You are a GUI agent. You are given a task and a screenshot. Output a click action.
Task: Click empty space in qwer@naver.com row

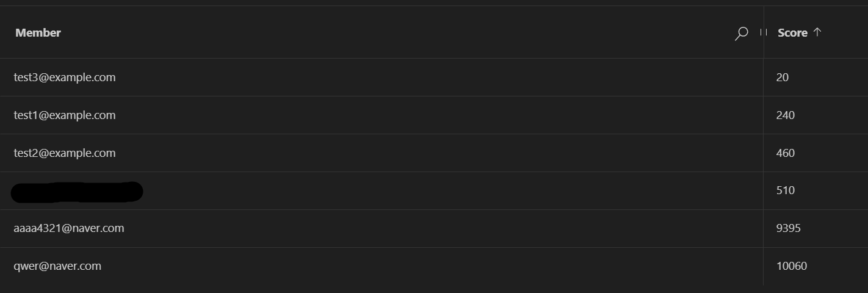click(x=427, y=267)
